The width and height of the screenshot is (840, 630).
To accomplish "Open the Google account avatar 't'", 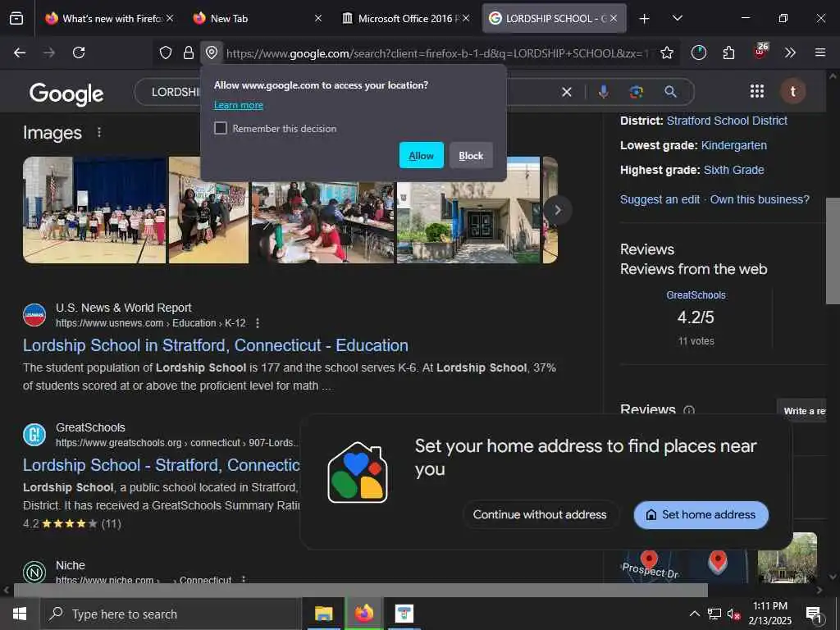I will (x=793, y=92).
